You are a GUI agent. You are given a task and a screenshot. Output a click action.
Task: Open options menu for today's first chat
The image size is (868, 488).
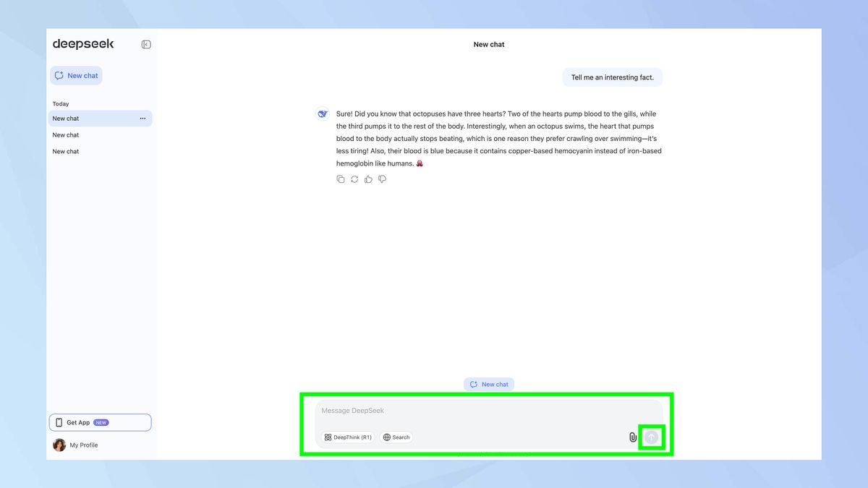[142, 118]
